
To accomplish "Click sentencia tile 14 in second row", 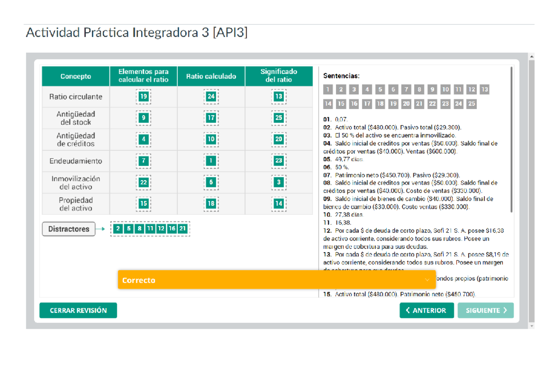I will click(x=328, y=104).
